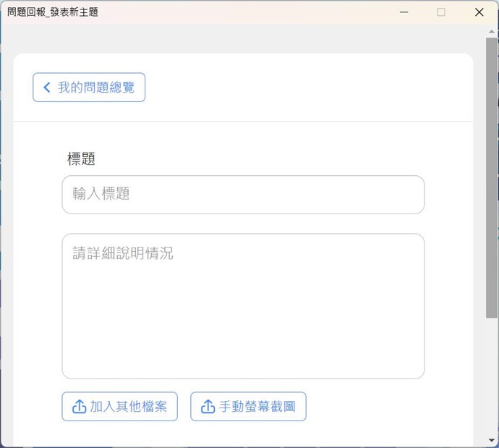
Task: Close the 問題回報_發表新主題 window
Action: (479, 12)
